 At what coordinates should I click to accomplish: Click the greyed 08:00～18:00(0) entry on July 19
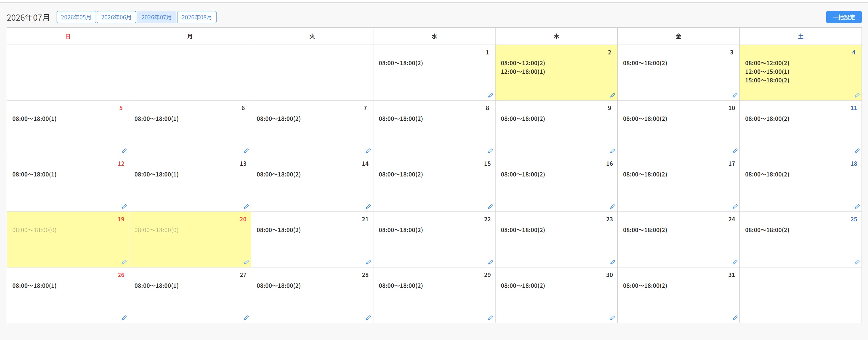[34, 230]
